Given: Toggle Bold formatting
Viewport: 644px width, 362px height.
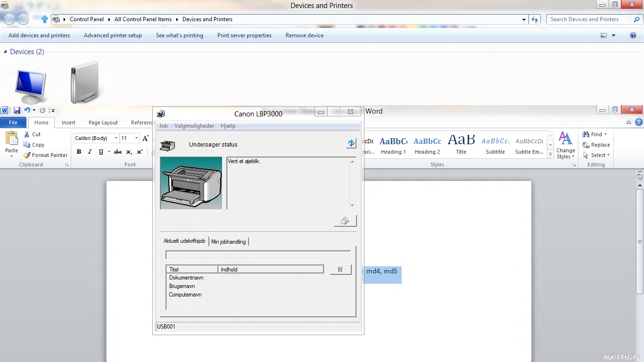Looking at the screenshot, I should click(79, 152).
